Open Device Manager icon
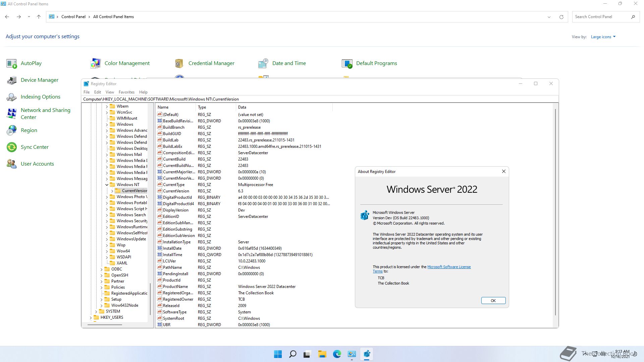This screenshot has width=644, height=362. (x=12, y=80)
